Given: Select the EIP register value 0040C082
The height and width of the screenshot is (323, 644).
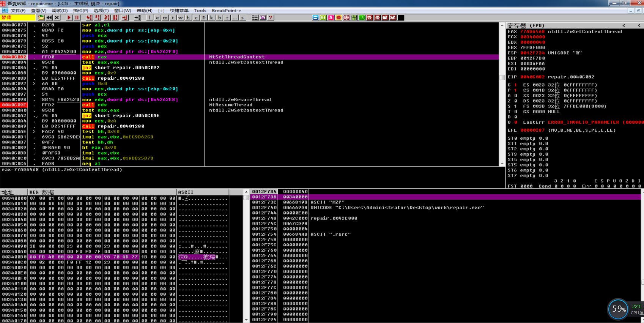Looking at the screenshot, I should [x=532, y=77].
